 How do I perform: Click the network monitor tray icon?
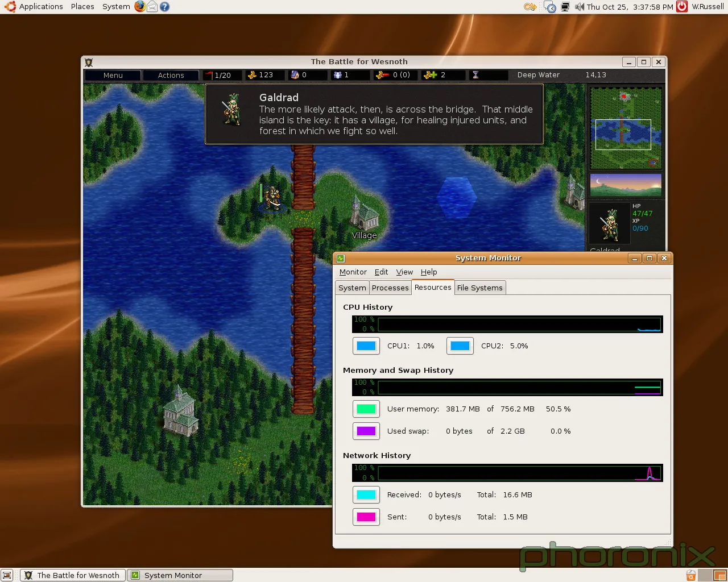565,7
